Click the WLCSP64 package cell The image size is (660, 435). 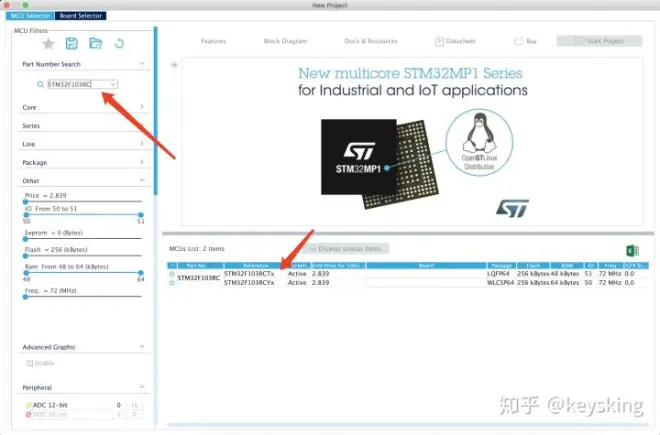tap(500, 283)
